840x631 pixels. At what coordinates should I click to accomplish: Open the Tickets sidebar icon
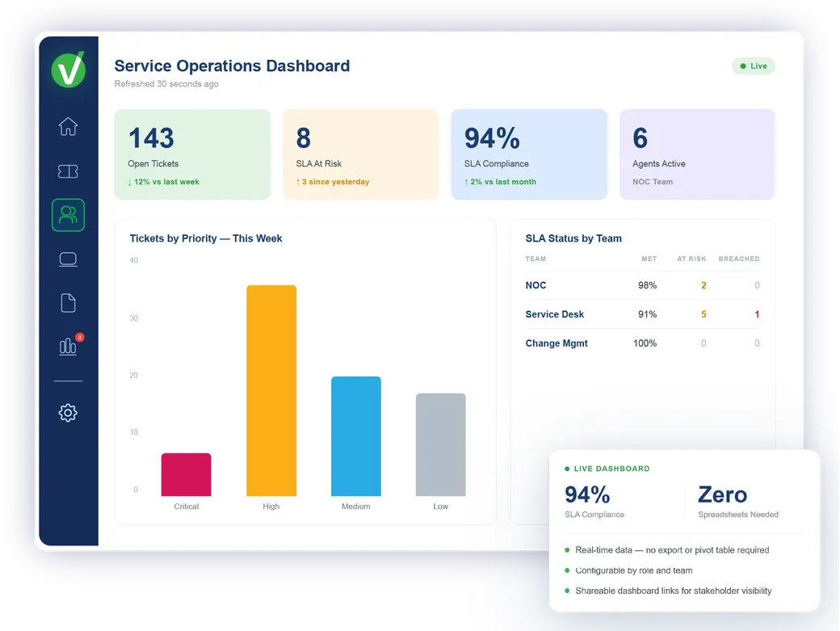pos(68,170)
